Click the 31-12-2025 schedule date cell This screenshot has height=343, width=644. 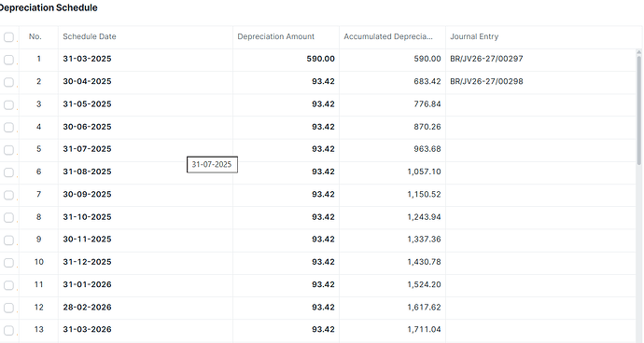point(146,263)
